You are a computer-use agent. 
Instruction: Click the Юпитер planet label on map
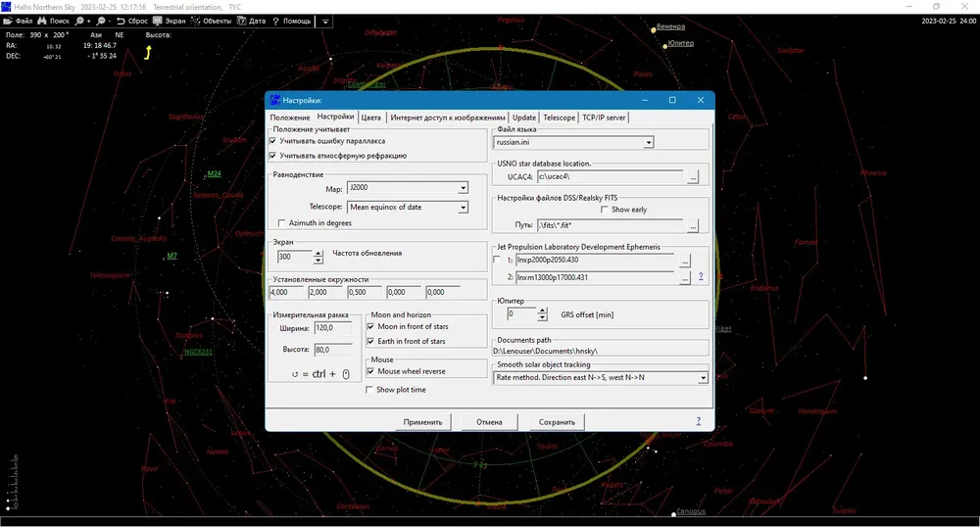click(x=681, y=43)
